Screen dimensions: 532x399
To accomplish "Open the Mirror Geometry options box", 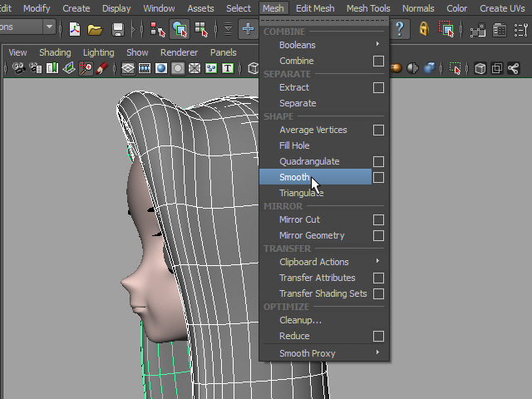I will (x=378, y=236).
